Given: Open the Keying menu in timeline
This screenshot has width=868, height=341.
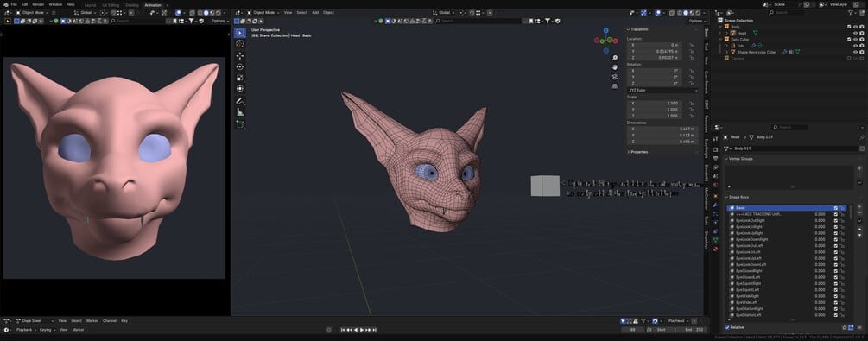Looking at the screenshot, I should pos(47,330).
